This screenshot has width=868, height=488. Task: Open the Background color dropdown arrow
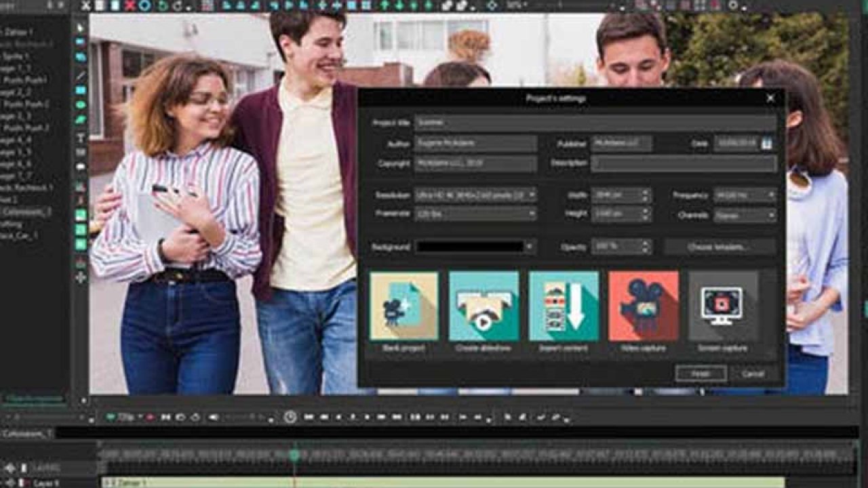pos(530,247)
